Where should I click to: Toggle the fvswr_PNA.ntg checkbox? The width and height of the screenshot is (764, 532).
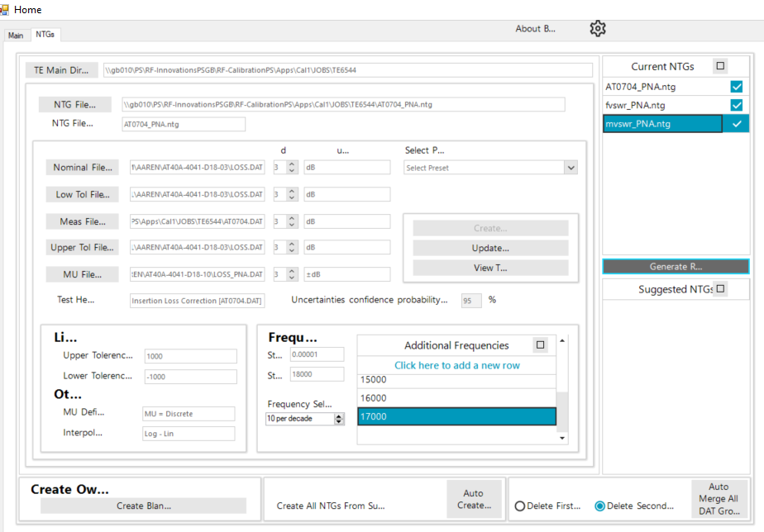point(736,105)
